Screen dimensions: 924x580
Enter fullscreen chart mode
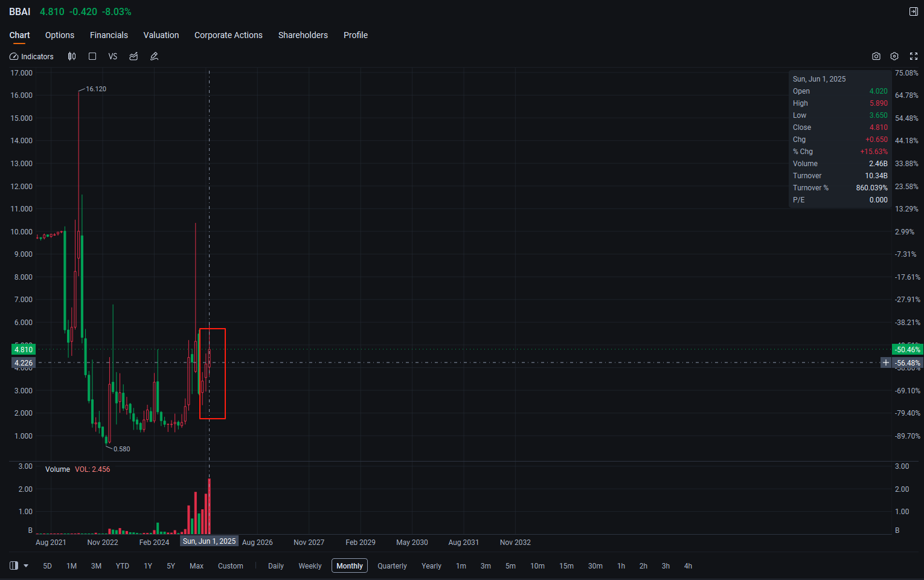click(x=914, y=56)
